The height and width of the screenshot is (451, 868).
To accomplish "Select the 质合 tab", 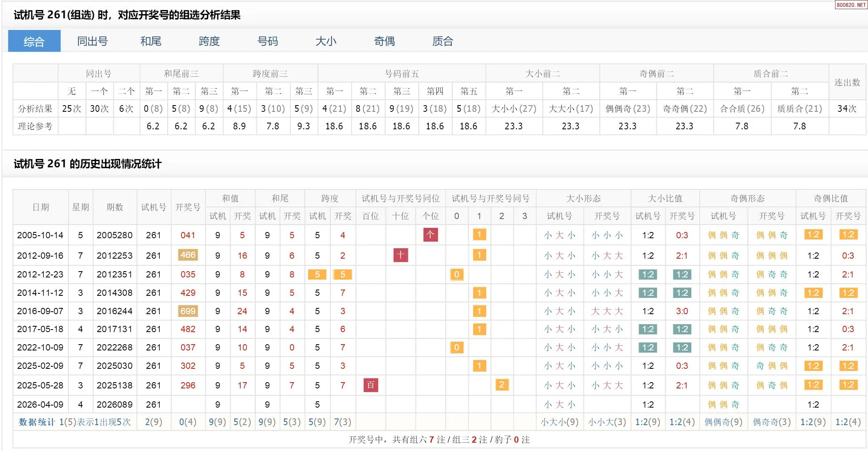I will 443,41.
